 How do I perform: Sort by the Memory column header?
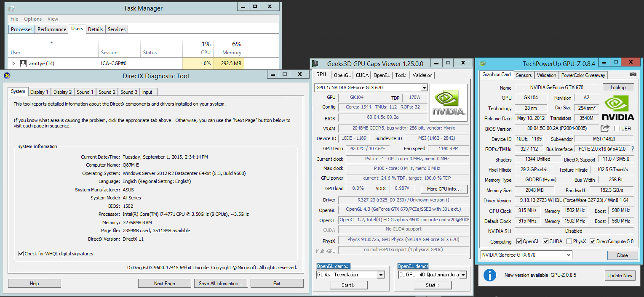point(229,48)
